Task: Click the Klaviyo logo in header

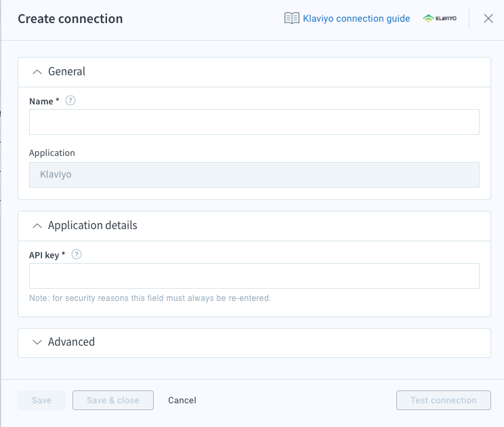Action: click(440, 18)
